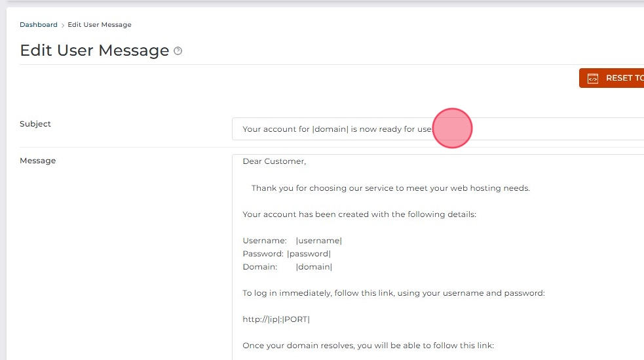
Task: Click the code icon on the Reset button
Action: [593, 79]
